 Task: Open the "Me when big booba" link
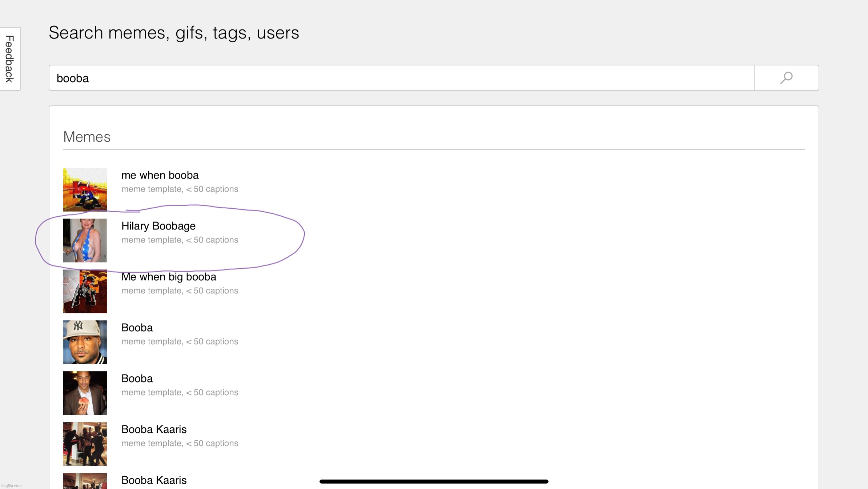169,277
